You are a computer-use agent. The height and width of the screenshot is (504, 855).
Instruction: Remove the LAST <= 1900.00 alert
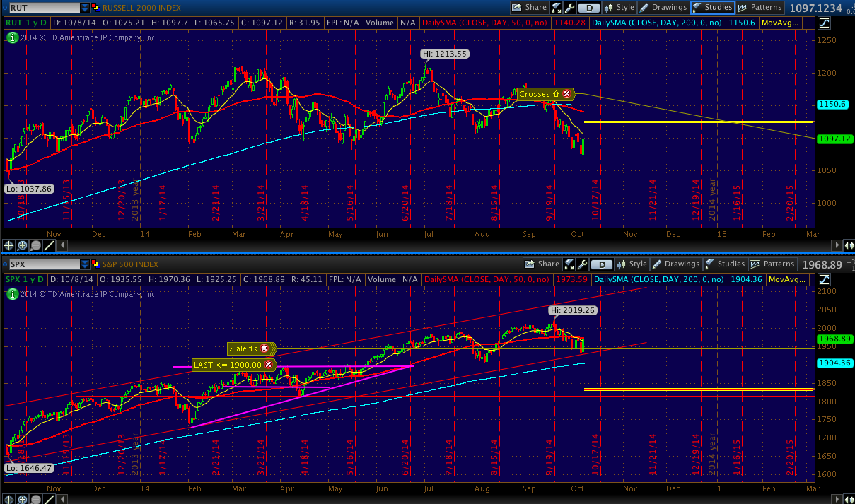[x=269, y=365]
